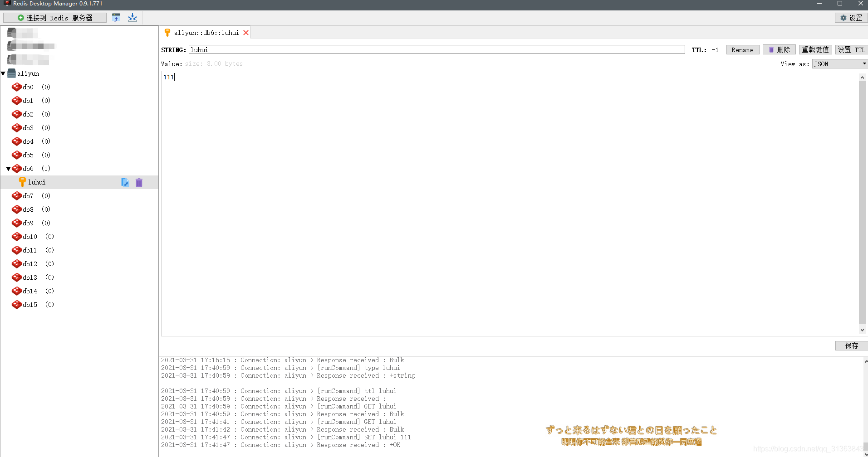Viewport: 868px width, 457px height.
Task: Click the key name field containing luhui
Action: pyautogui.click(x=436, y=49)
